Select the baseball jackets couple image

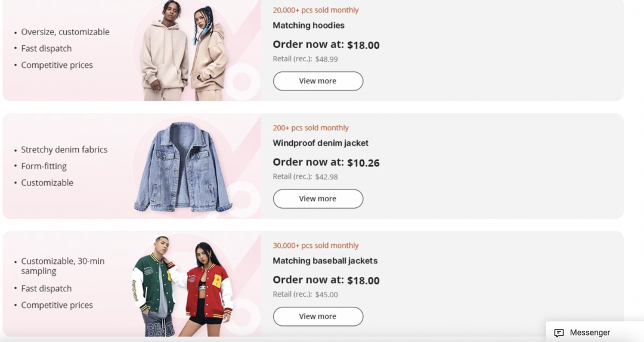[x=182, y=286]
